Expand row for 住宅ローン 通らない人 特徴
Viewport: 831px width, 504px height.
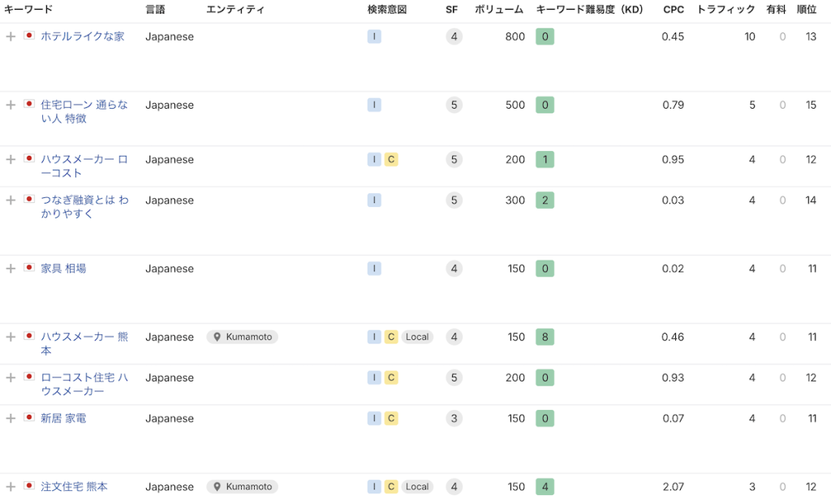(x=11, y=105)
